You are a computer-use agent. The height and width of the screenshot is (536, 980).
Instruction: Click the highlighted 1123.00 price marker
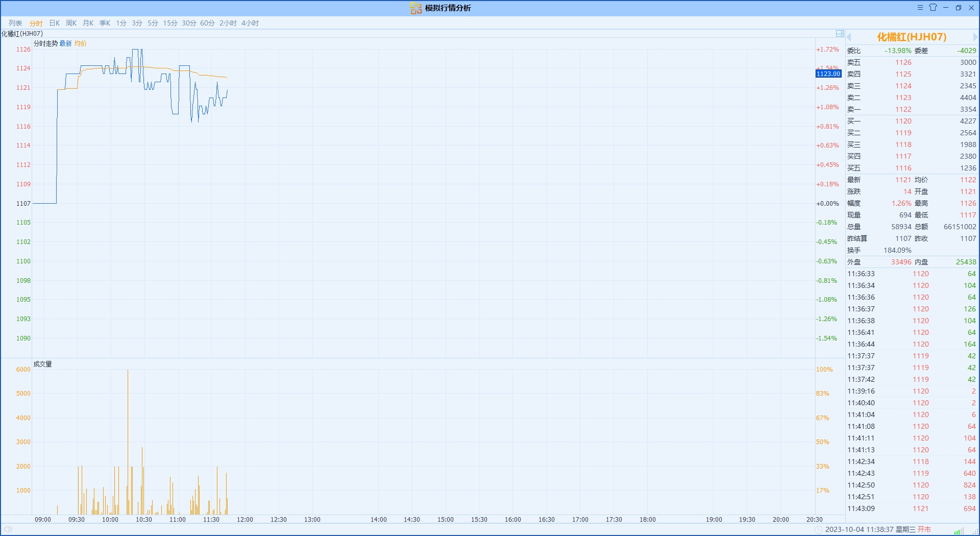(x=828, y=74)
